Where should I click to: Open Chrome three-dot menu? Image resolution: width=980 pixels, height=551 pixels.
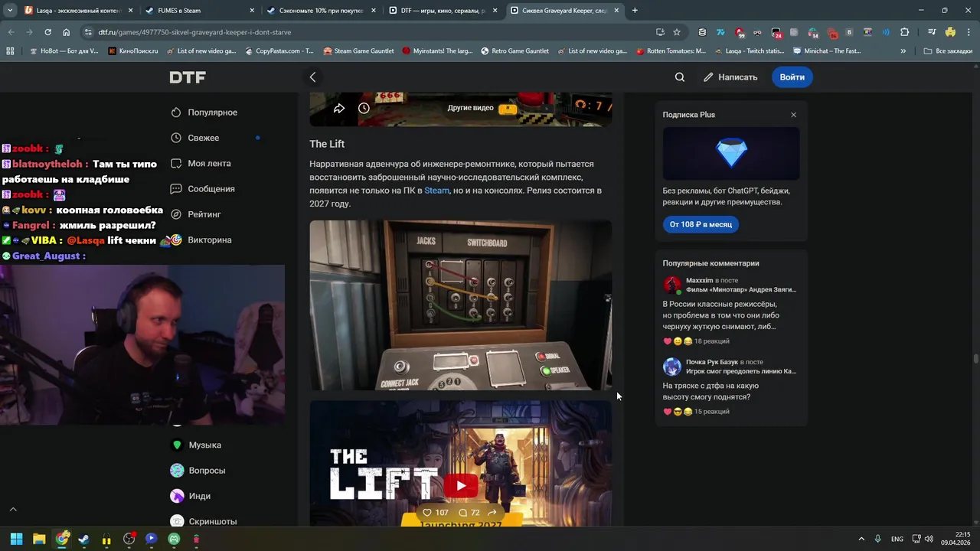969,32
